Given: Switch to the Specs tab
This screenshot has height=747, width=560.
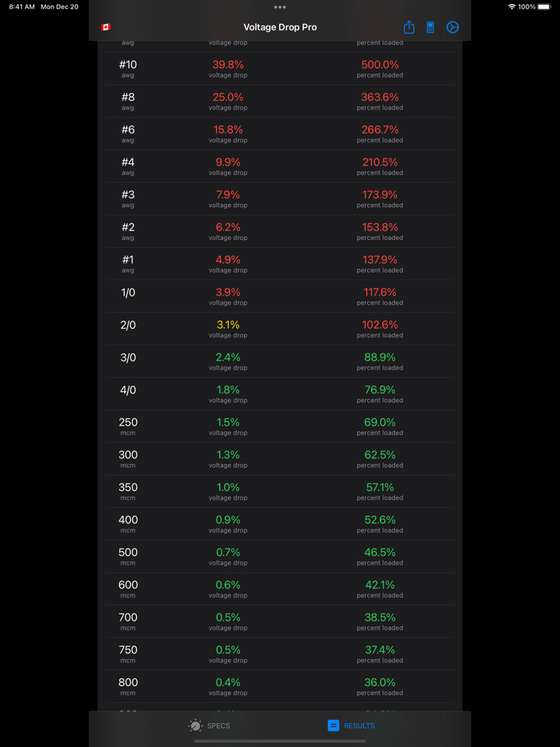Looking at the screenshot, I should click(209, 725).
